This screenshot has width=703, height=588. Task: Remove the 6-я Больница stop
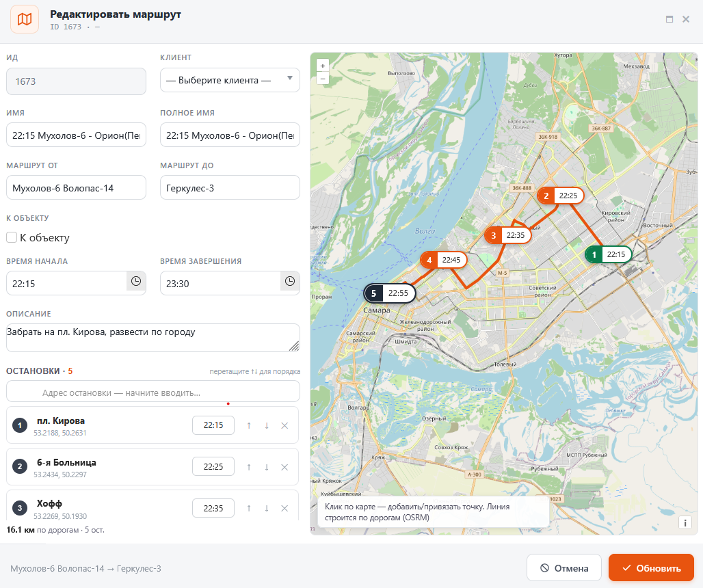coord(284,467)
